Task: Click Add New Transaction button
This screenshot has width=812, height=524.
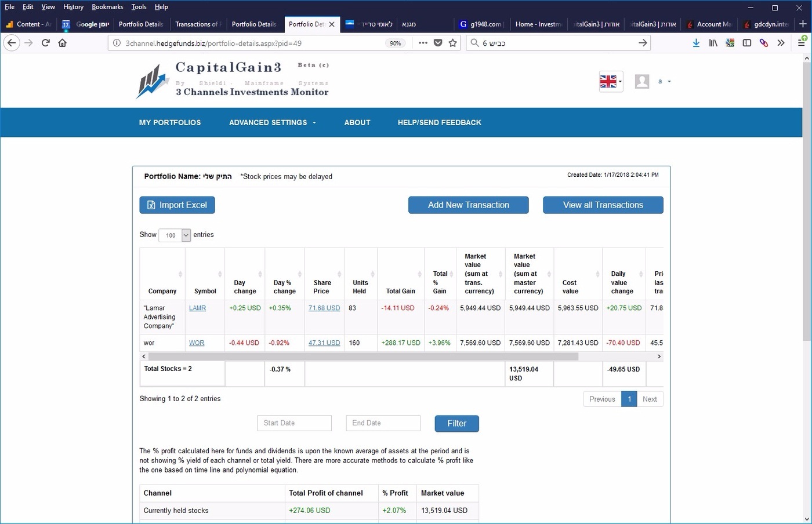Action: coord(469,205)
